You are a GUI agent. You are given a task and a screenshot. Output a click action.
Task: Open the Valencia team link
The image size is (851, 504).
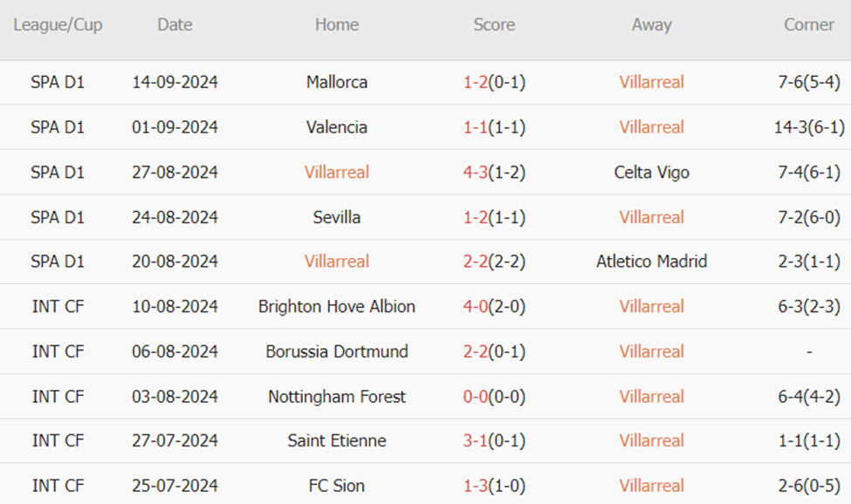point(337,127)
